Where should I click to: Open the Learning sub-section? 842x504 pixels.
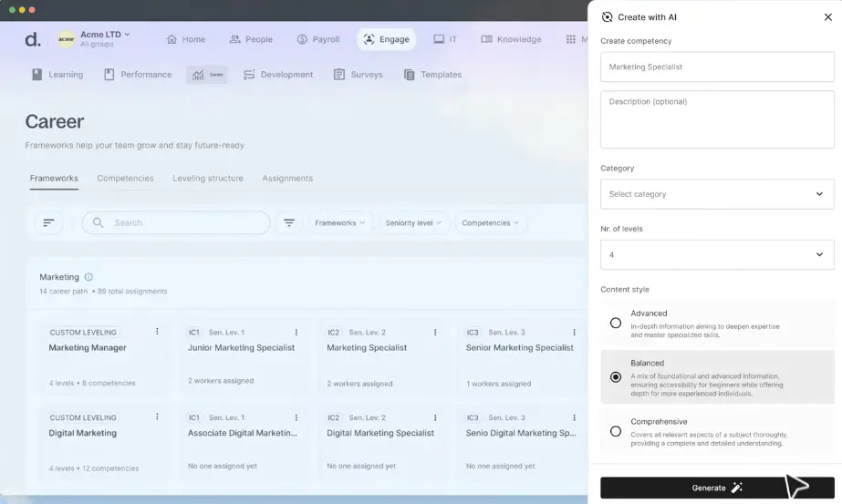click(57, 75)
